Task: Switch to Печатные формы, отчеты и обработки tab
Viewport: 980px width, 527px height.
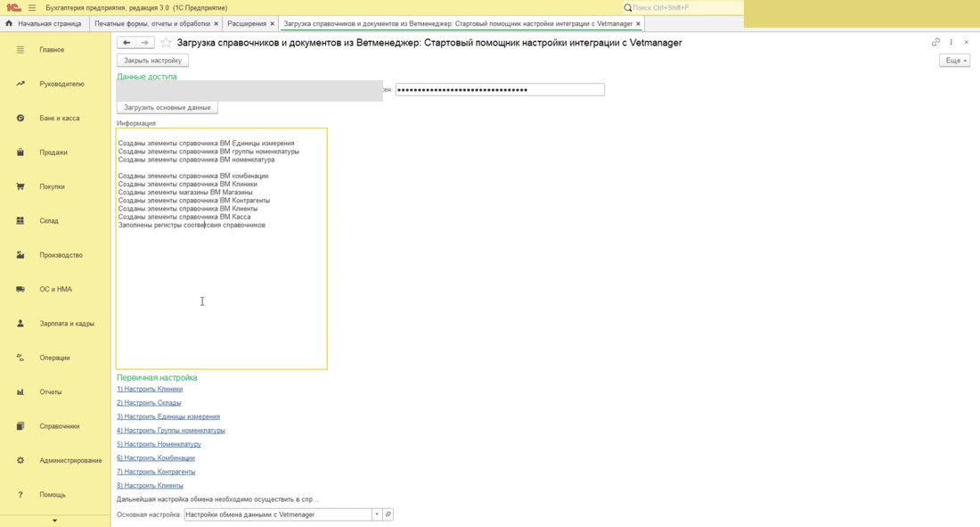Action: pos(152,24)
